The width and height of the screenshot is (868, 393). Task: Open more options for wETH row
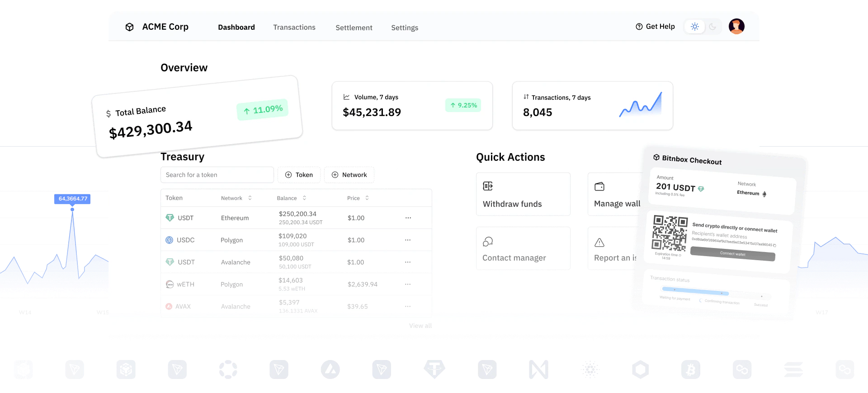[408, 284]
